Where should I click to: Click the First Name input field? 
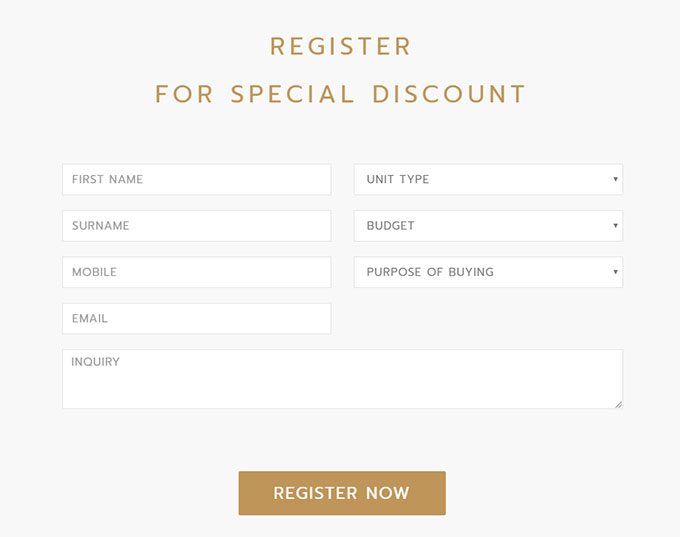pos(196,180)
